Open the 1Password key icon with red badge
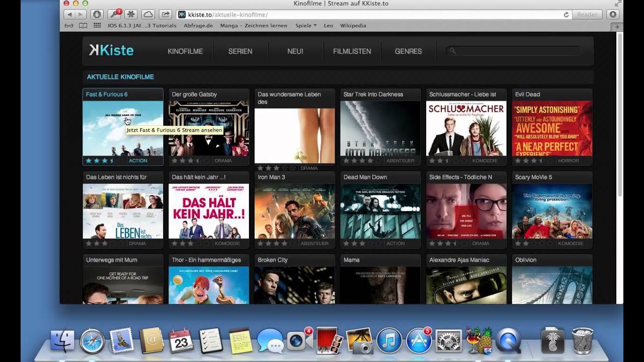644x362 pixels. click(115, 15)
